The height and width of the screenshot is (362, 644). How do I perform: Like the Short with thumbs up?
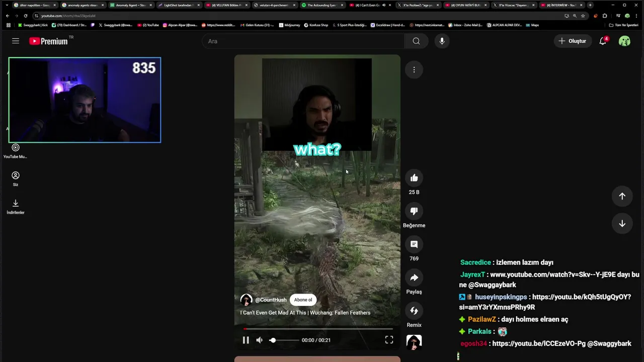coord(414,178)
